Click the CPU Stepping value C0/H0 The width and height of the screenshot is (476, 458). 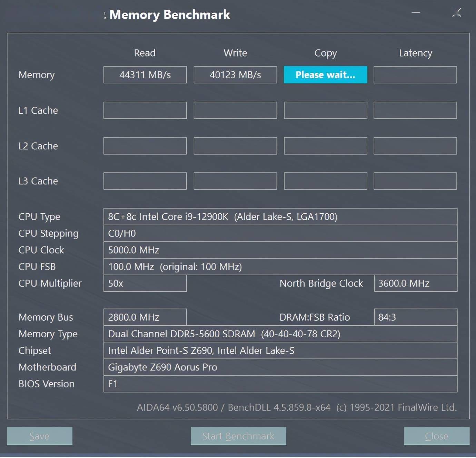coord(280,233)
